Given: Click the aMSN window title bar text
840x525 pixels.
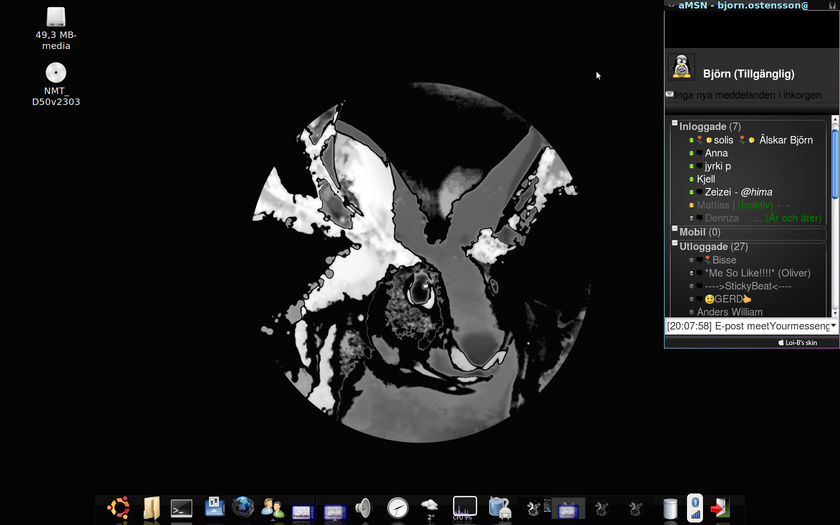Looking at the screenshot, I should point(743,6).
